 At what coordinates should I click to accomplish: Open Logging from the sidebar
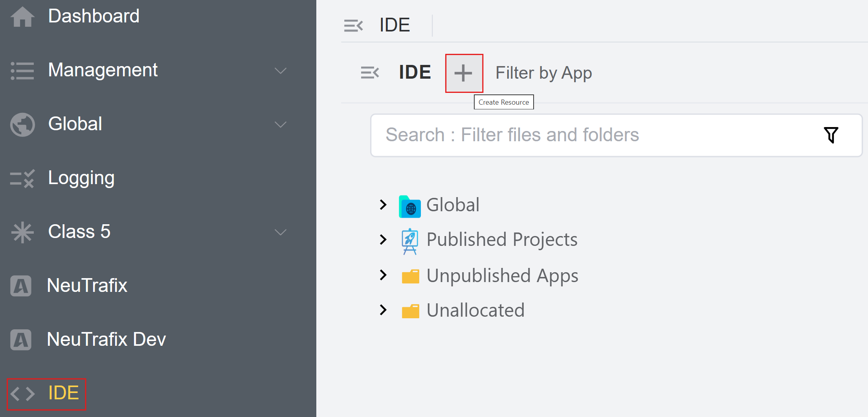(81, 178)
